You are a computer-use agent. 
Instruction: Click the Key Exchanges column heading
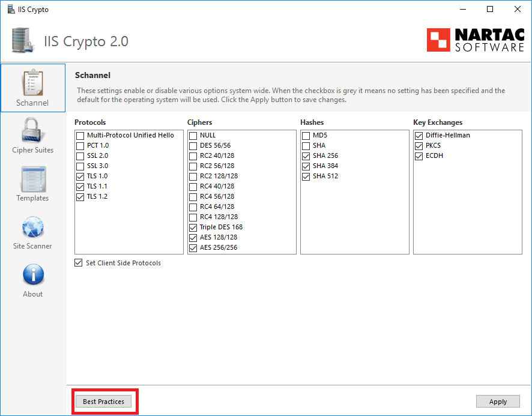pos(438,122)
